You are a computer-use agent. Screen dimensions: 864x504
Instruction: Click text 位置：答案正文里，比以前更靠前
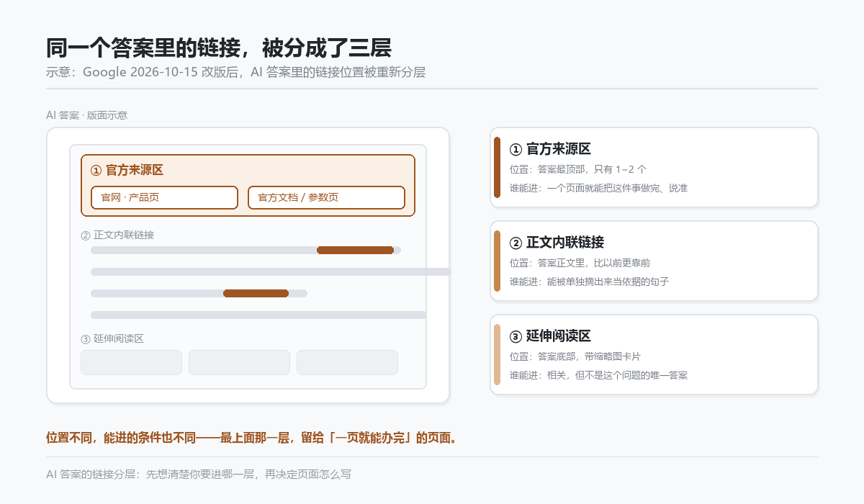point(580,263)
